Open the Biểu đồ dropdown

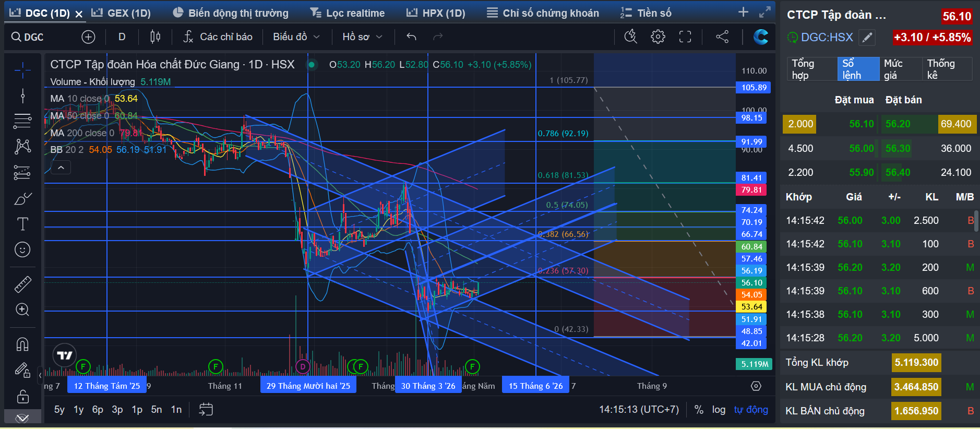pyautogui.click(x=296, y=37)
